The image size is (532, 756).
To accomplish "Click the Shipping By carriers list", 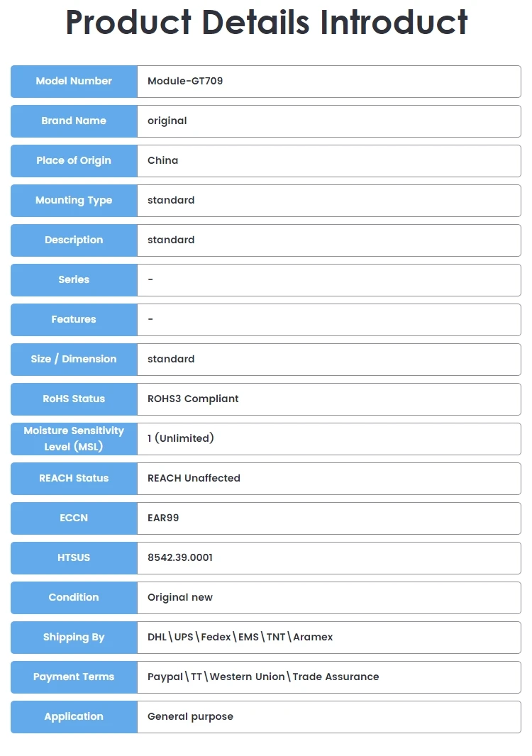I will pyautogui.click(x=240, y=638).
